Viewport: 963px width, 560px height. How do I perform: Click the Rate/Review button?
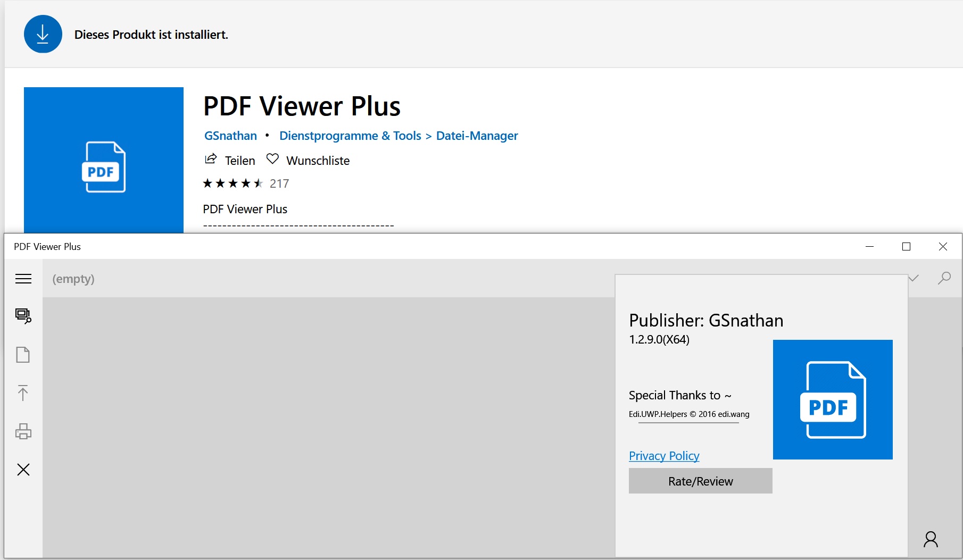click(x=701, y=481)
